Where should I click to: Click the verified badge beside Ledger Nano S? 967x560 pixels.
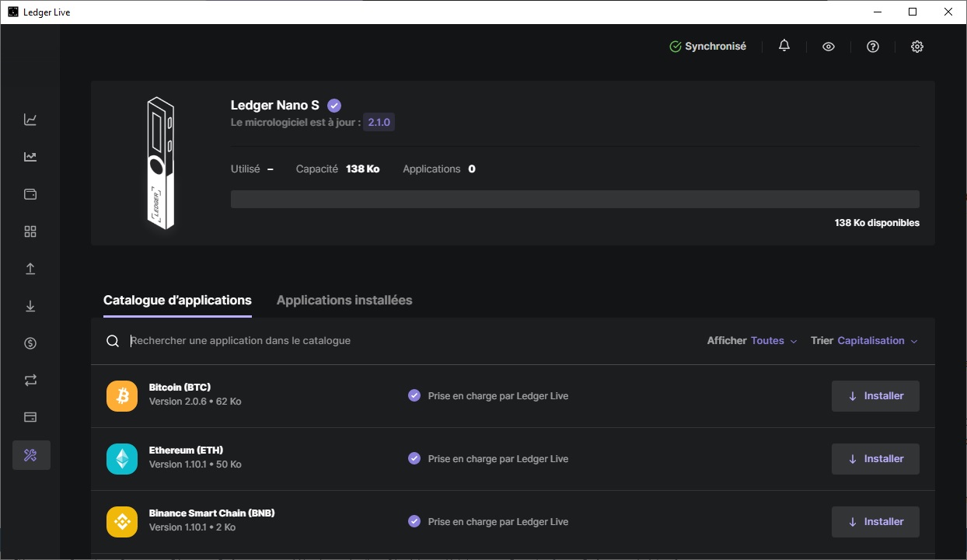(x=334, y=106)
